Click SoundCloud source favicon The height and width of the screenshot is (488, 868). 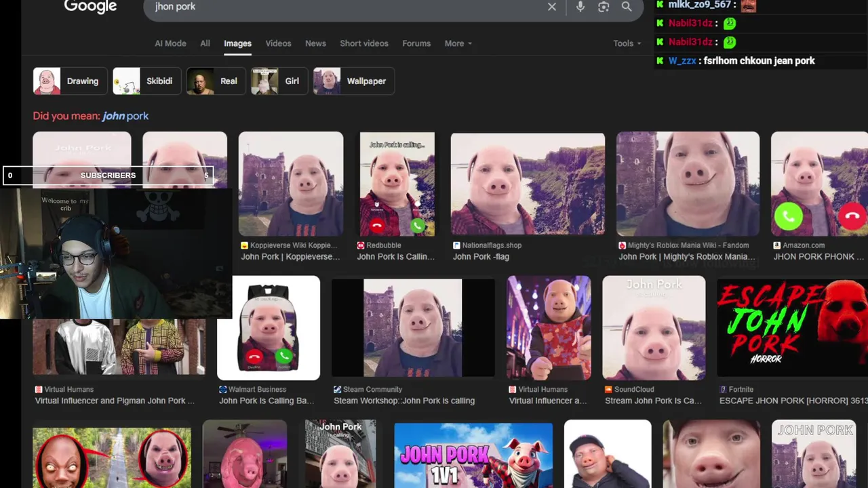pos(608,390)
